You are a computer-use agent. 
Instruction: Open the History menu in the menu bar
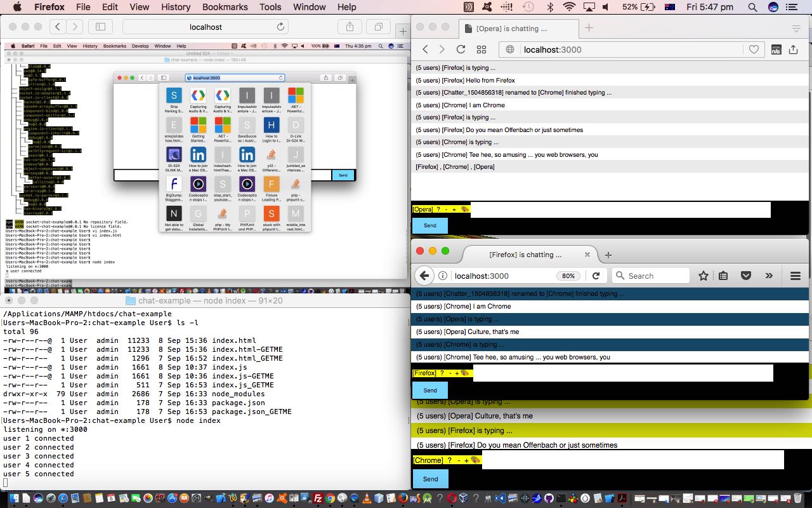[175, 7]
